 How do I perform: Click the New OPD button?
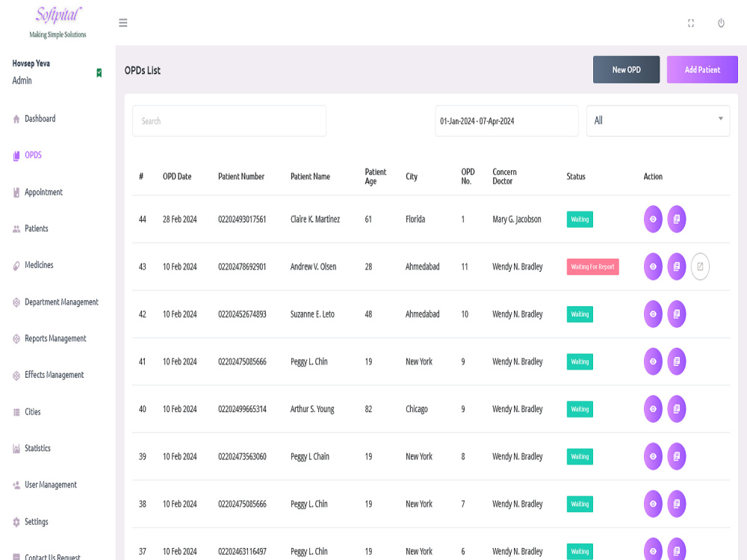coord(626,69)
